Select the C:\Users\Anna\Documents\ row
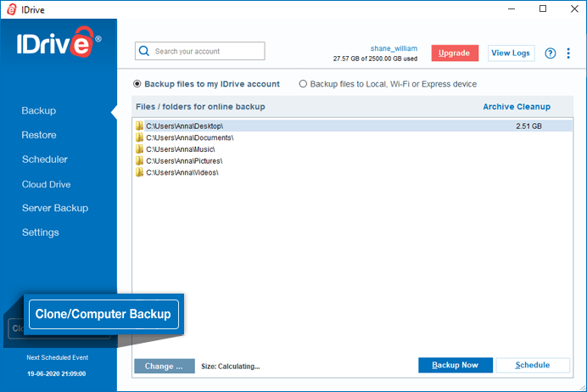 click(352, 137)
